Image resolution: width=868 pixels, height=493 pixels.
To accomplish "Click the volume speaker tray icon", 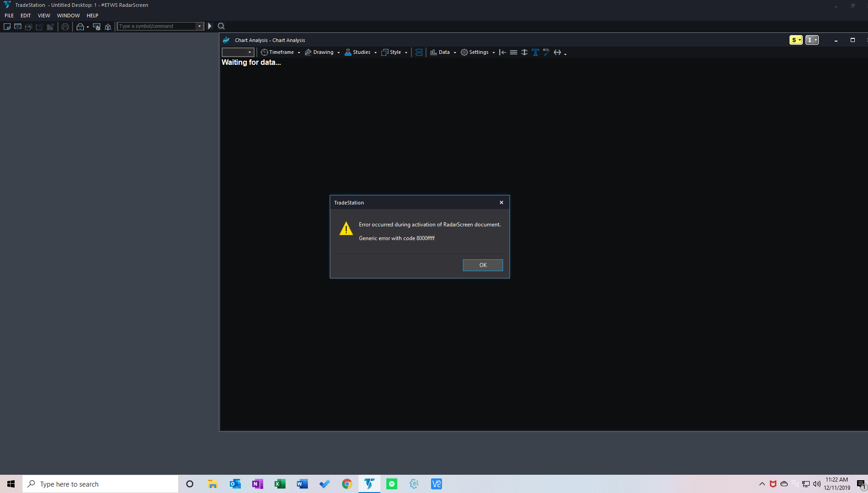I will [x=816, y=484].
